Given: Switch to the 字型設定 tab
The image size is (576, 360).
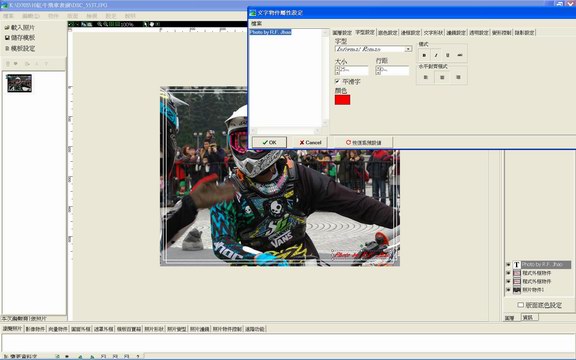Looking at the screenshot, I should 365,32.
